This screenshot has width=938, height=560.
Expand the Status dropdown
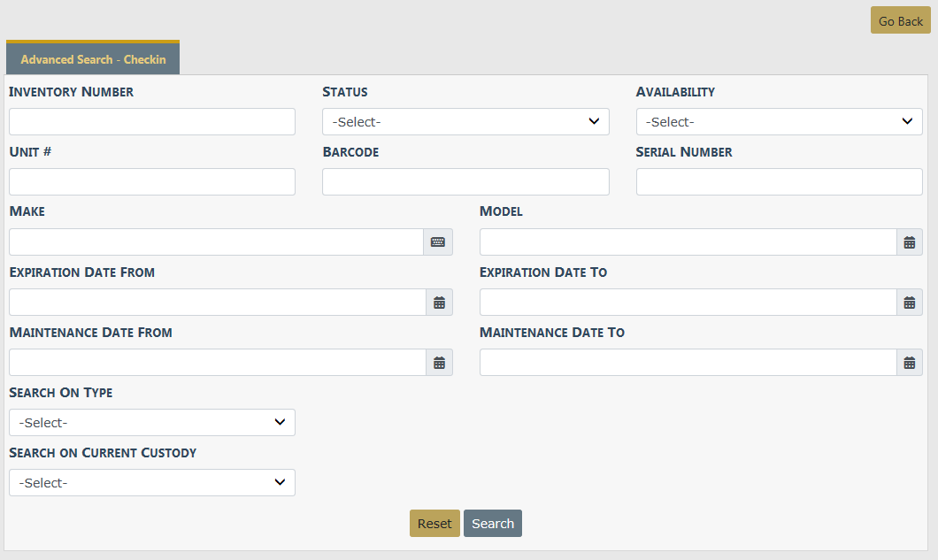click(x=465, y=122)
